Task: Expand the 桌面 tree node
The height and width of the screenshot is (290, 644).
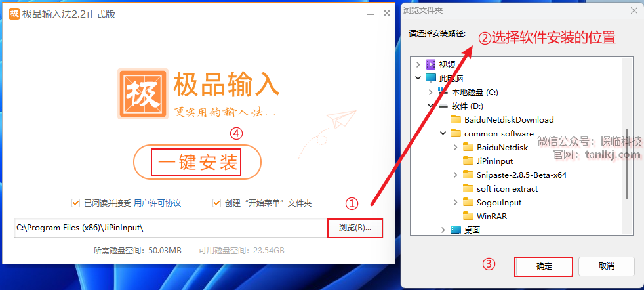Action: (443, 230)
